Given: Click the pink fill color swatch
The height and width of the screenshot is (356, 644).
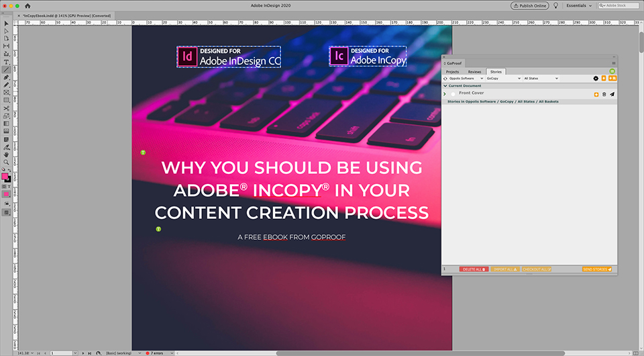Looking at the screenshot, I should 5,177.
